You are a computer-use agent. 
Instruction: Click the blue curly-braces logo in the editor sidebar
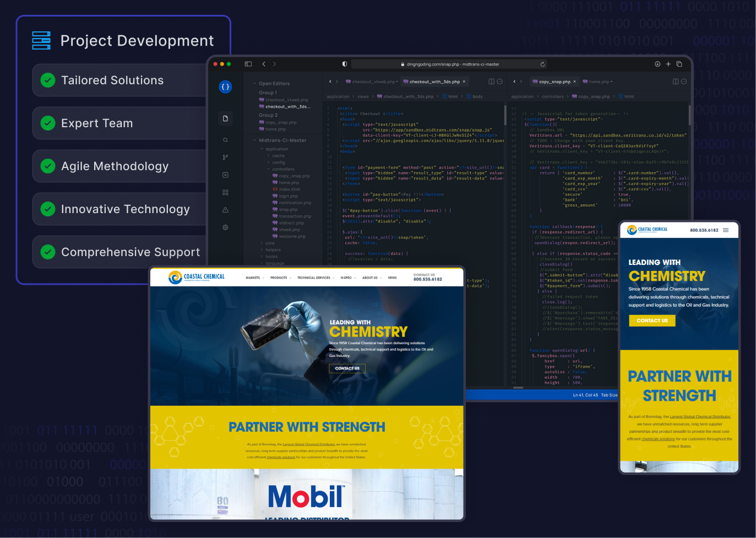[x=225, y=87]
